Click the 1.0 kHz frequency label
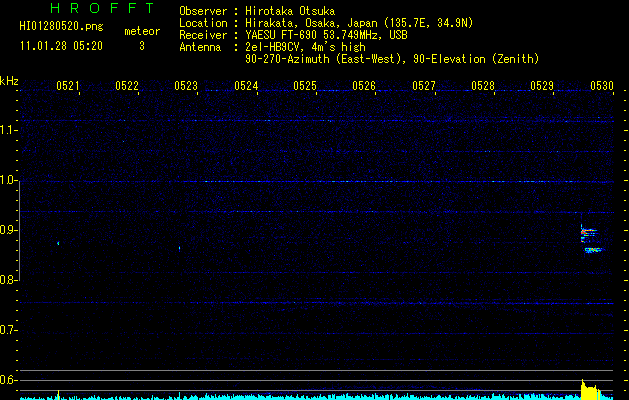629x400 pixels. [8, 180]
